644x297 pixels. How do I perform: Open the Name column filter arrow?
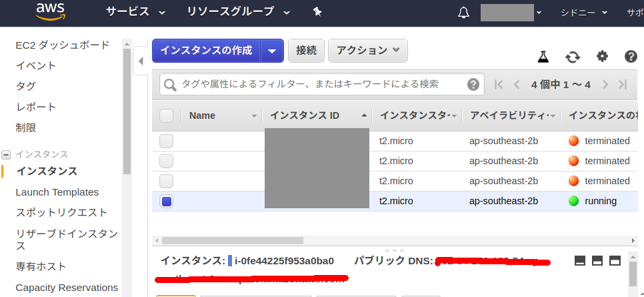pos(254,116)
